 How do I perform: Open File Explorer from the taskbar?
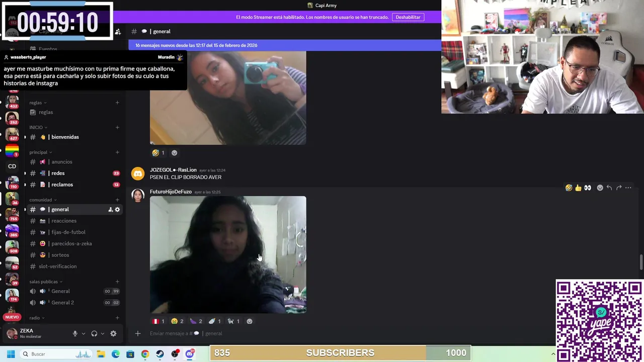(x=101, y=354)
